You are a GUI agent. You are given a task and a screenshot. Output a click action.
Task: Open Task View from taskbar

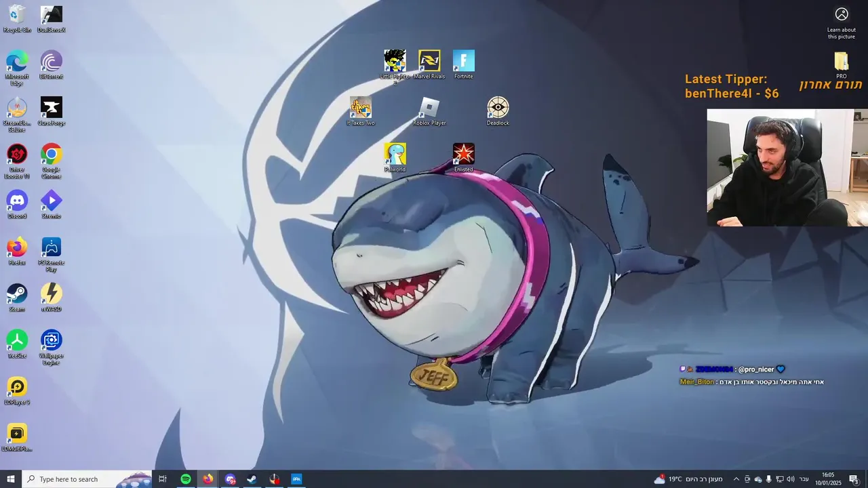click(x=163, y=479)
